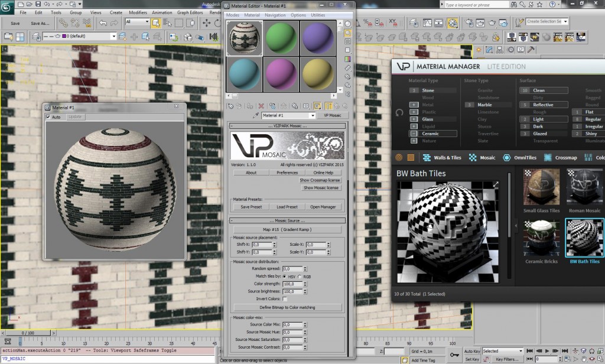Select the Pick Material from Object eyedropper
605x364 pixels.
255,115
